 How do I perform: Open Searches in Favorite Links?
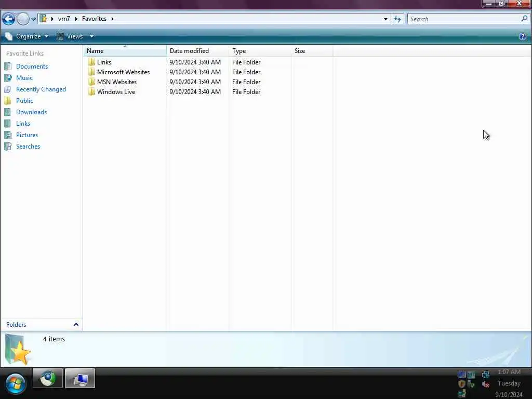(x=28, y=147)
